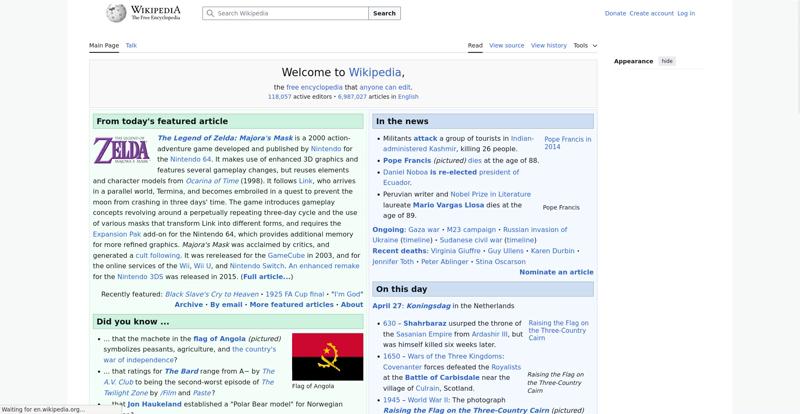Click the An enhanced remake link

tap(324, 266)
